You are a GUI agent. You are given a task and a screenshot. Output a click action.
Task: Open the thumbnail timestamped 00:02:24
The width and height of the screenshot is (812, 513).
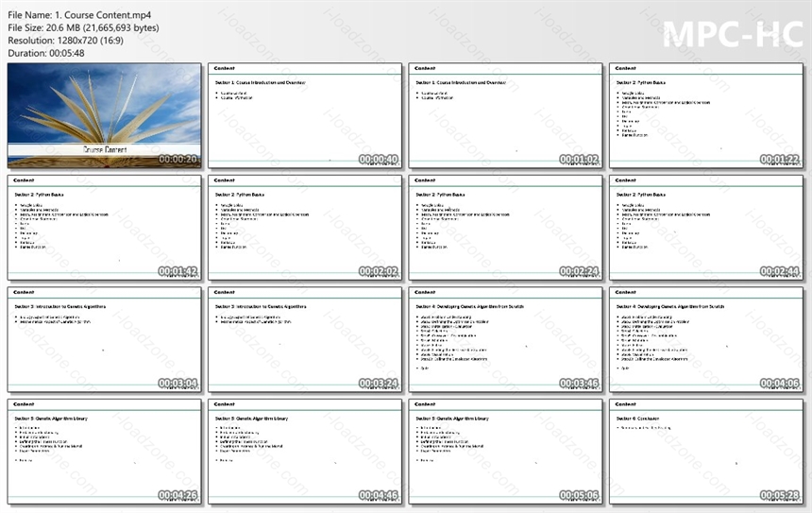(505, 228)
